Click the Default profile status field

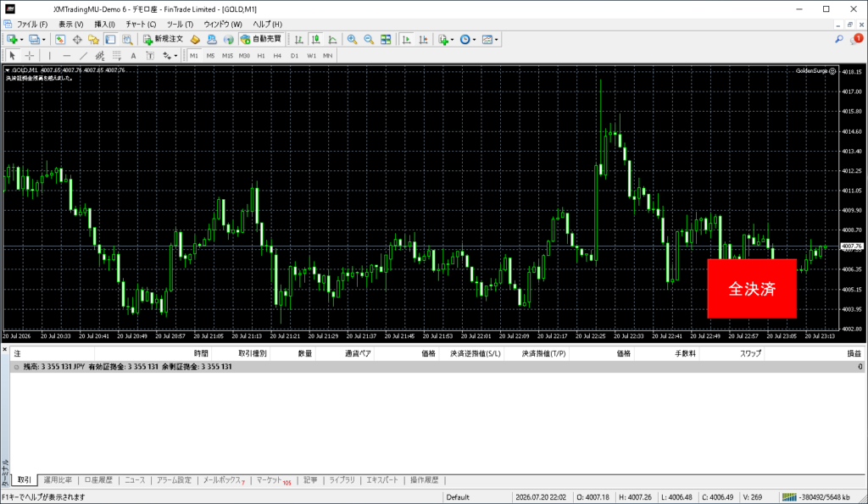tap(477, 497)
